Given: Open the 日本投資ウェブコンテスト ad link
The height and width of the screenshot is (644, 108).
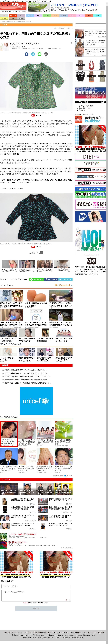Looking at the screenshot, I should (17, 542).
